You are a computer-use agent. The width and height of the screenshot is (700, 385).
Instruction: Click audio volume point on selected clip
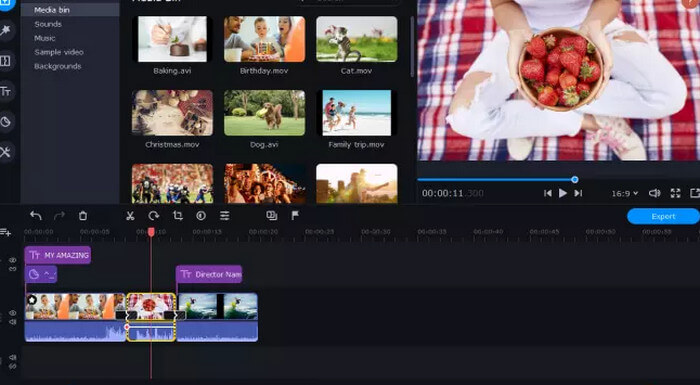click(127, 327)
